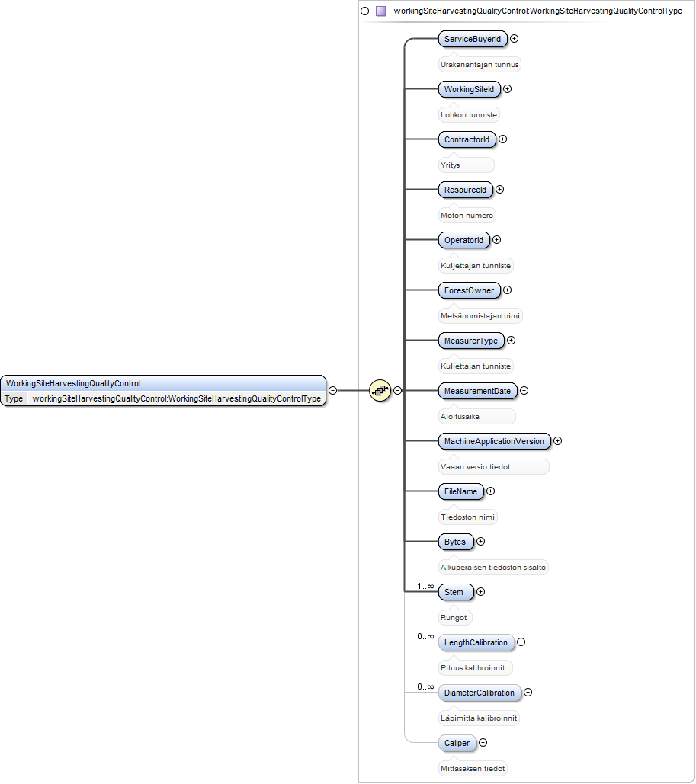Select the OperatorId element node
The height and width of the screenshot is (784, 696).
pyautogui.click(x=463, y=240)
